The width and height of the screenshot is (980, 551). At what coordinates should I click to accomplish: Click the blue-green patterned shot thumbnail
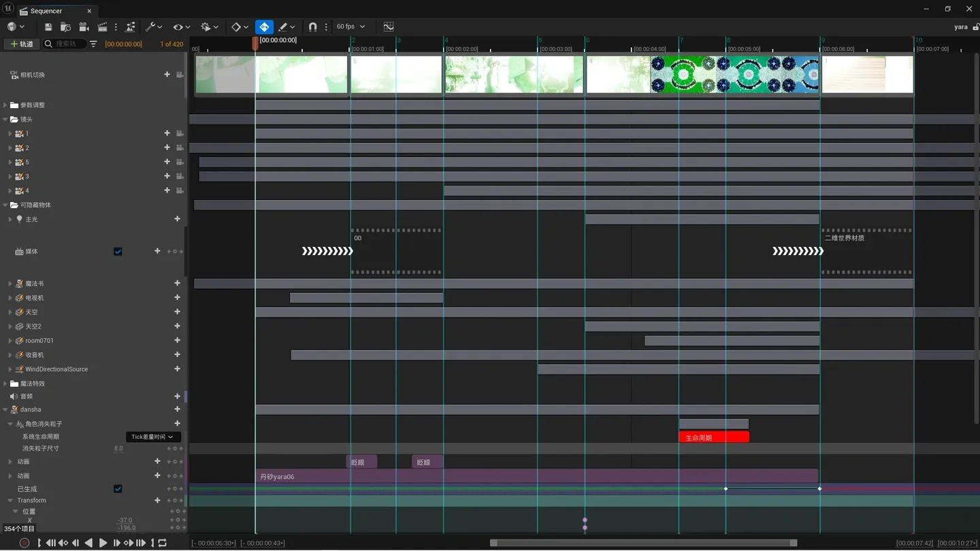(x=735, y=75)
